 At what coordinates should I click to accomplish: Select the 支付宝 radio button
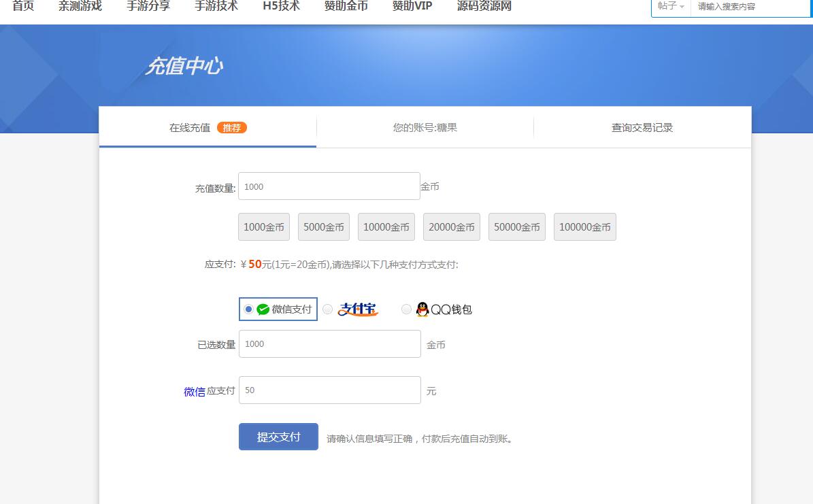[x=327, y=309]
